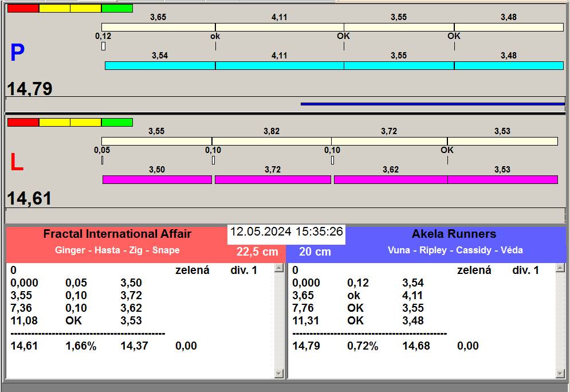Click div. 1 in the left results panel
This screenshot has width=570, height=392.
(243, 270)
